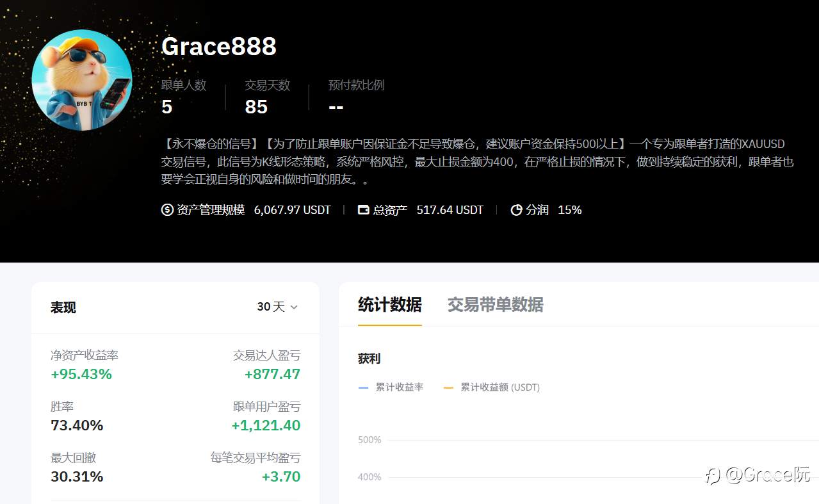Click the 500% chart axis label
This screenshot has width=819, height=504.
click(x=369, y=440)
